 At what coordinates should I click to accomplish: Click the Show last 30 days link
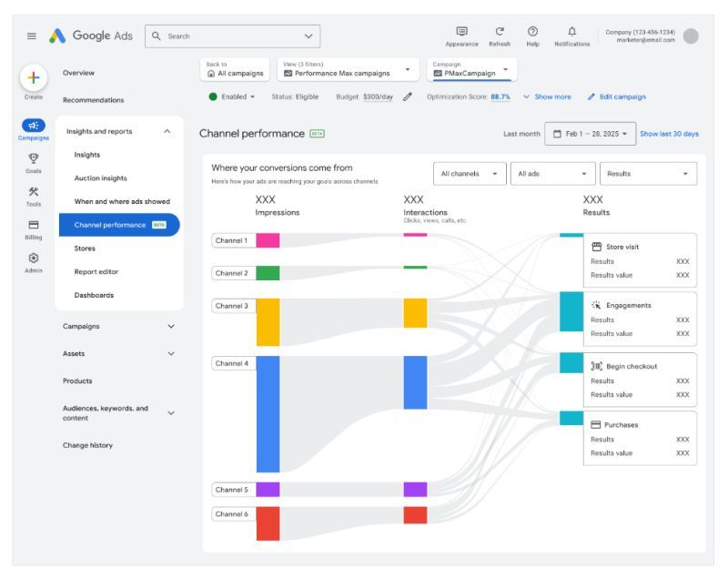669,134
